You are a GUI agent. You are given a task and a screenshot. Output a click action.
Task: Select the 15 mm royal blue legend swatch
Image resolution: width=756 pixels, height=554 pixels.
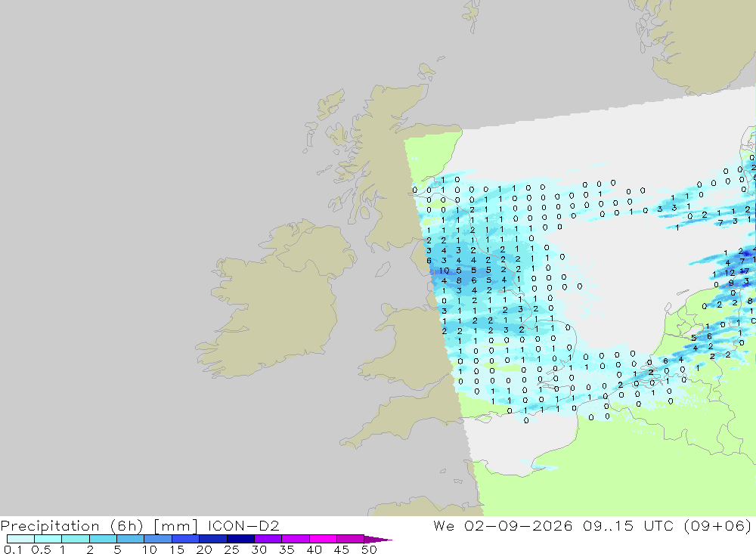(186, 539)
